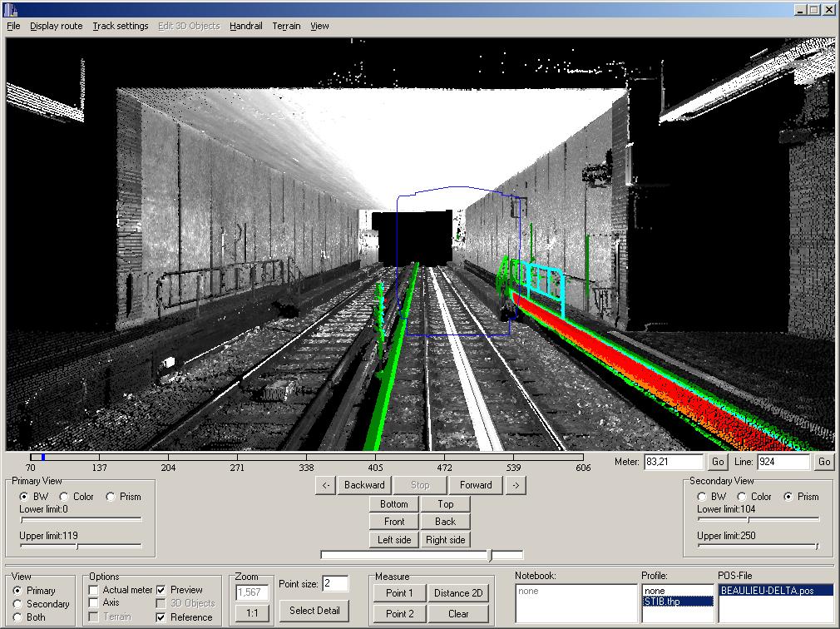The image size is (840, 629).
Task: Enable the Actual meter checkbox
Action: pyautogui.click(x=94, y=590)
